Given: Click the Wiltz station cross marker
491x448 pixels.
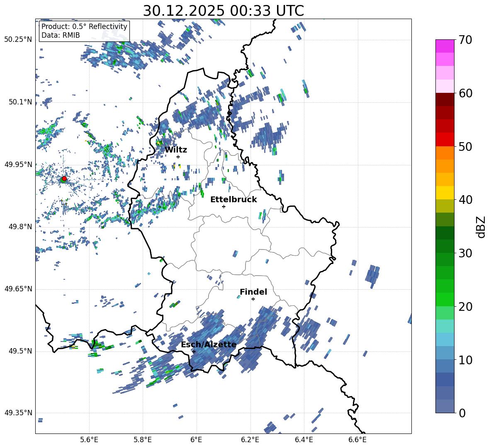Looking at the screenshot, I should pos(178,157).
